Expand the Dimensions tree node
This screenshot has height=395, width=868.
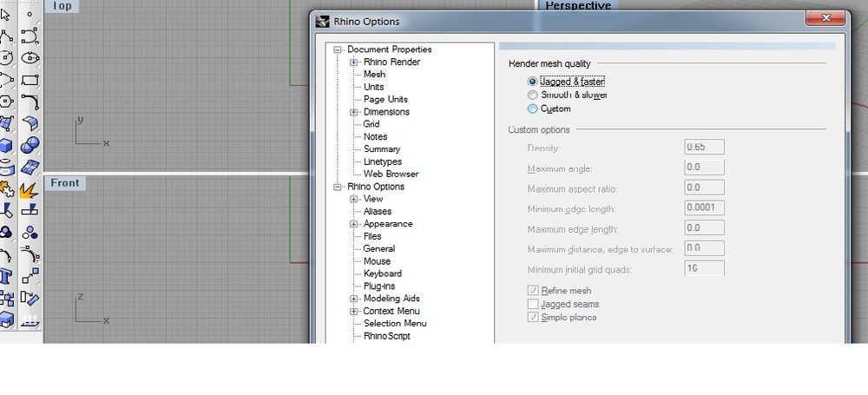pos(354,112)
